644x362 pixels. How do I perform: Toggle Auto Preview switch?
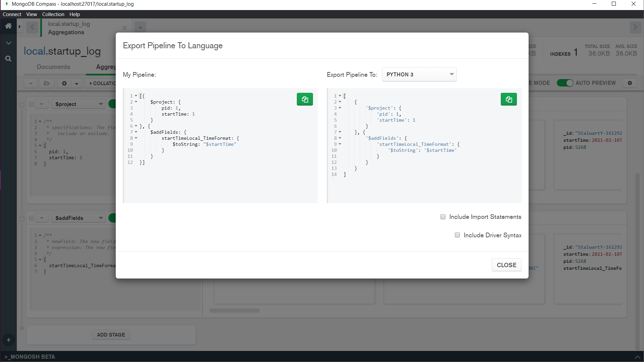pyautogui.click(x=565, y=83)
